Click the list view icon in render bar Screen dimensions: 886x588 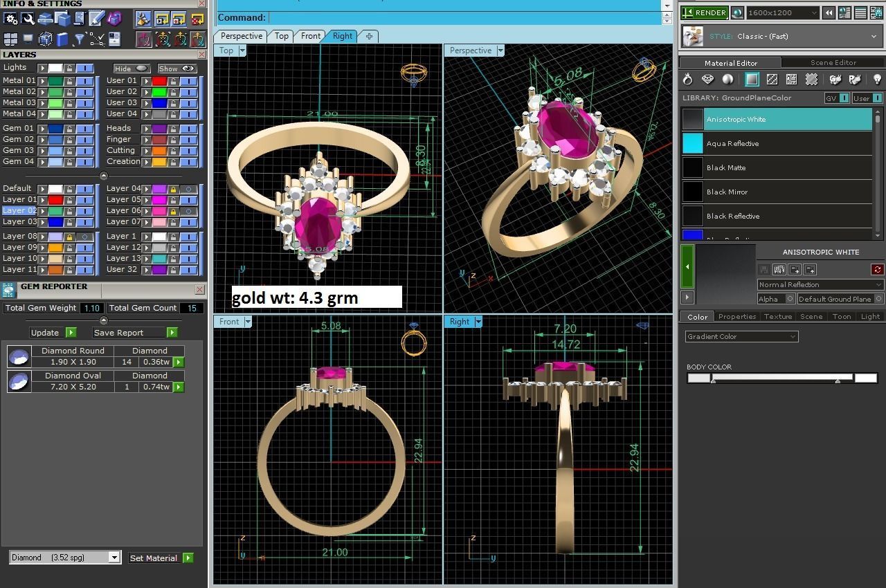coord(860,12)
